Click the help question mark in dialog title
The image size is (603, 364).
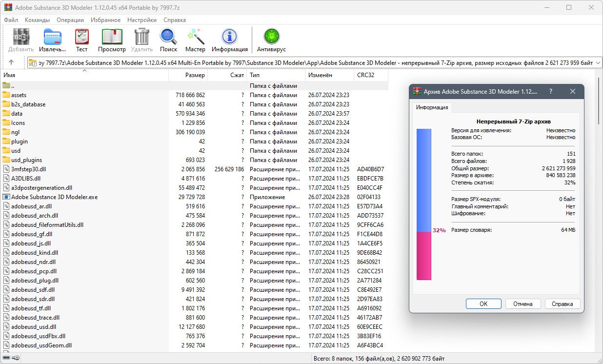[x=551, y=91]
